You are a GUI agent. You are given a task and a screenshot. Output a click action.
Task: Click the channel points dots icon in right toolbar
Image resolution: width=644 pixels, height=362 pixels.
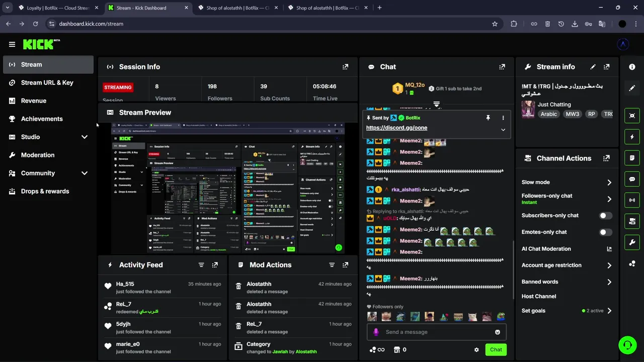[x=632, y=263]
